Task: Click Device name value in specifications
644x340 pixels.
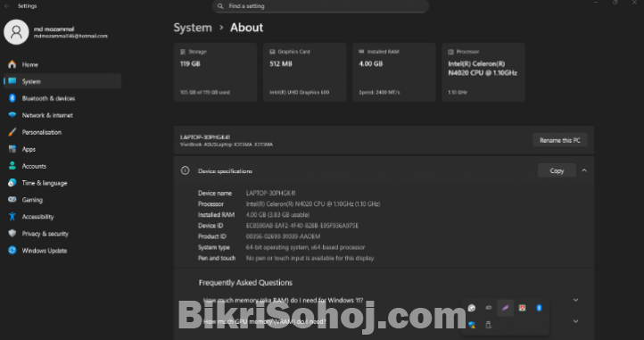Action: click(270, 193)
